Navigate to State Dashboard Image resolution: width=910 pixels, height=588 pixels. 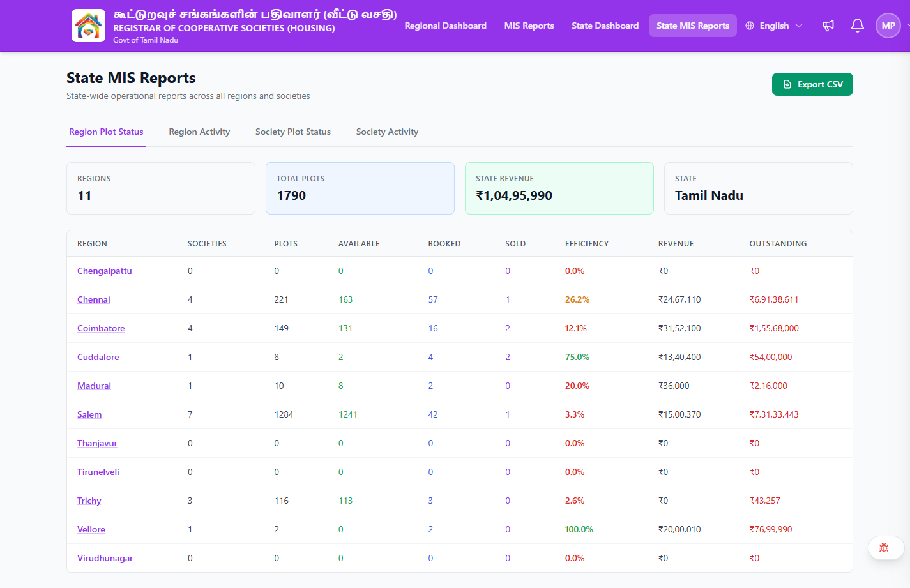(605, 26)
